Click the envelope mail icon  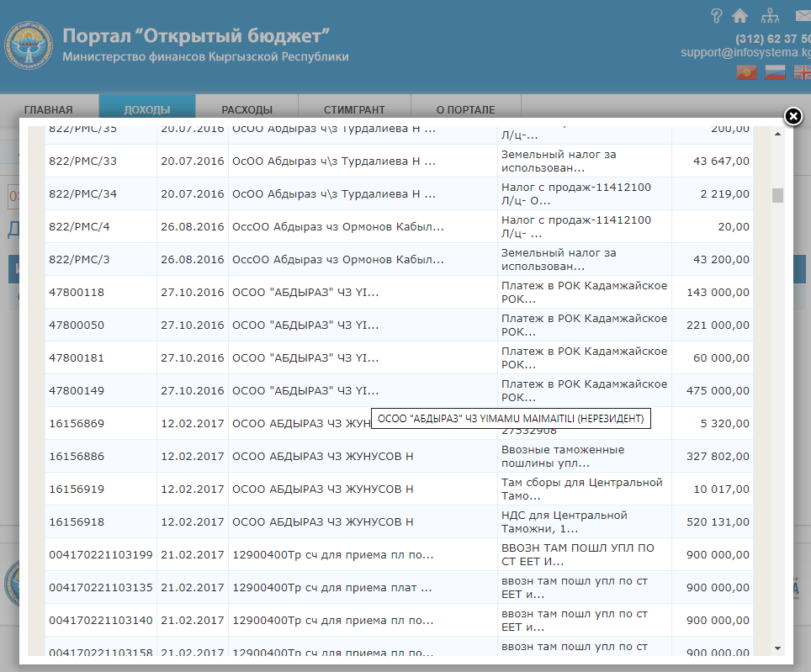point(802,15)
